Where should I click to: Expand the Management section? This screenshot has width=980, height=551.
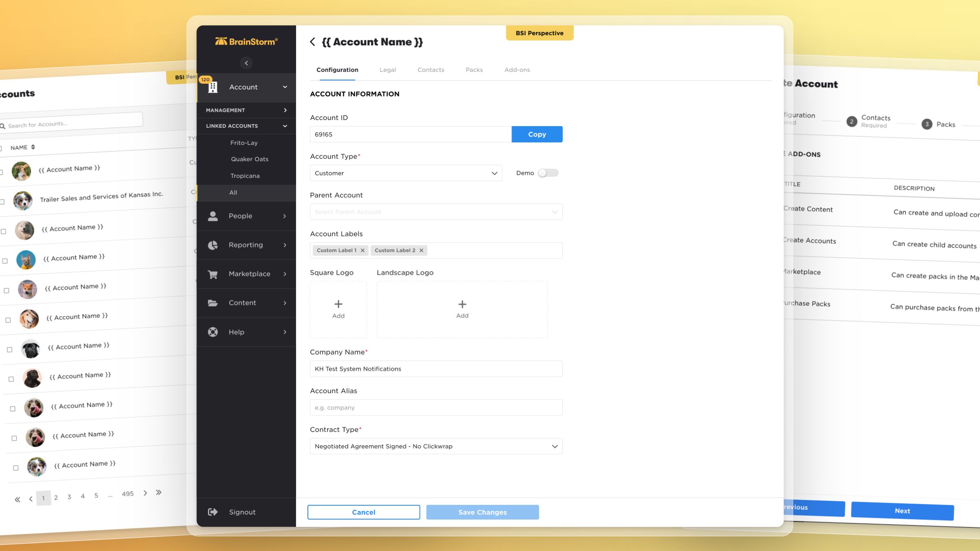(x=246, y=110)
